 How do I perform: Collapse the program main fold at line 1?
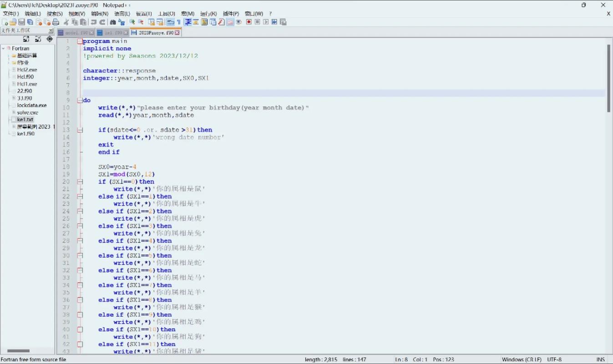(x=80, y=41)
